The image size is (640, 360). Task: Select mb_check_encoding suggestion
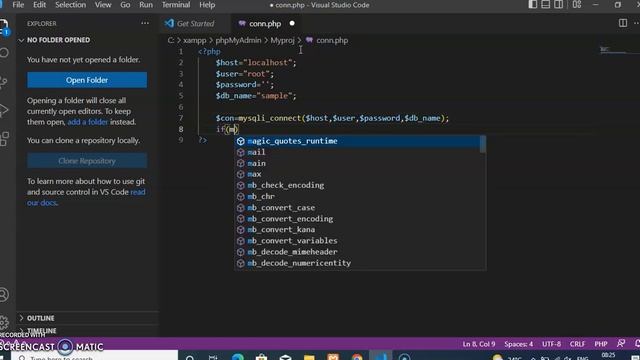click(x=358, y=185)
